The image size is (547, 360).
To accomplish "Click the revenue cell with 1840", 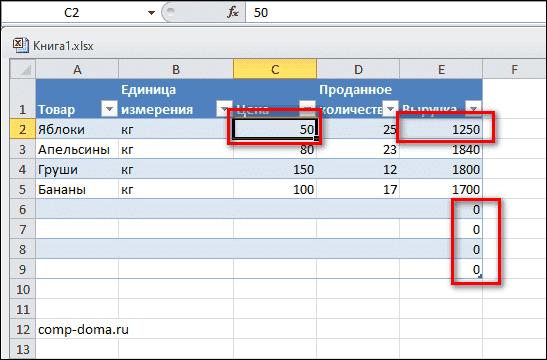I will click(x=441, y=149).
